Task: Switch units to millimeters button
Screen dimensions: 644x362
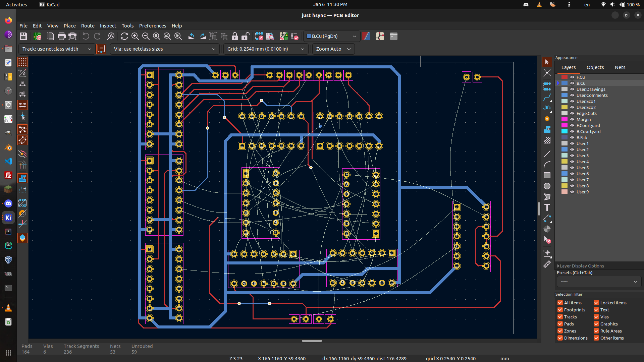Action: [x=22, y=105]
